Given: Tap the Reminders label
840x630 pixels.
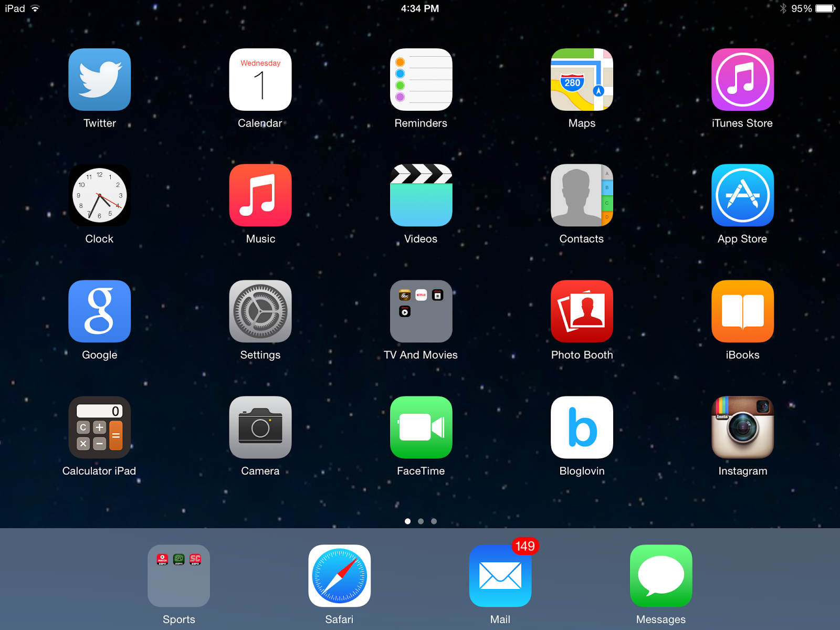Looking at the screenshot, I should tap(421, 123).
